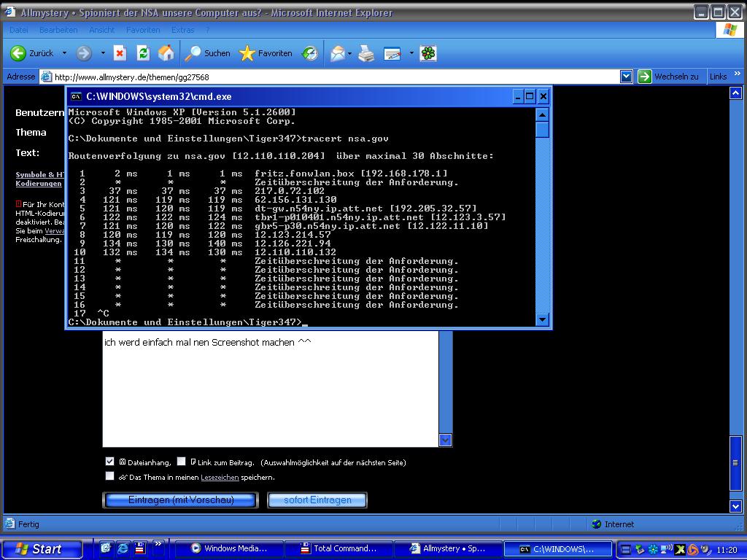Open the Ansicht menu
The image size is (747, 560).
pos(101,30)
